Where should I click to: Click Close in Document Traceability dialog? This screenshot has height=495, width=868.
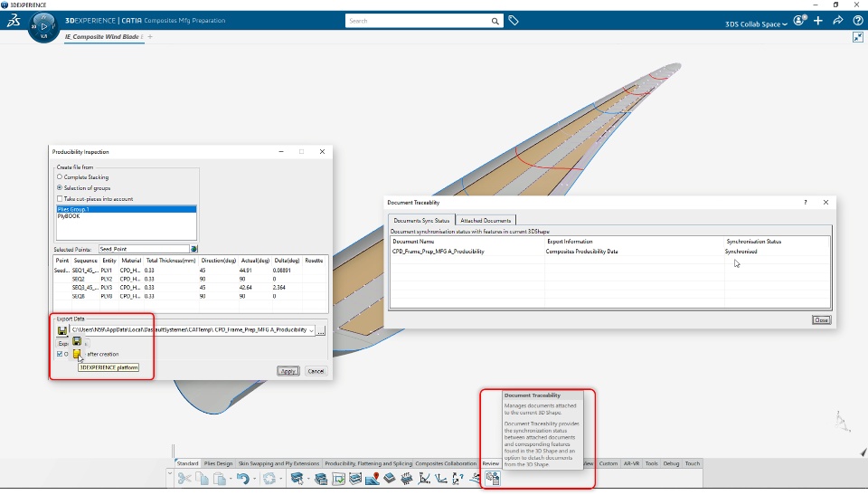(x=822, y=320)
